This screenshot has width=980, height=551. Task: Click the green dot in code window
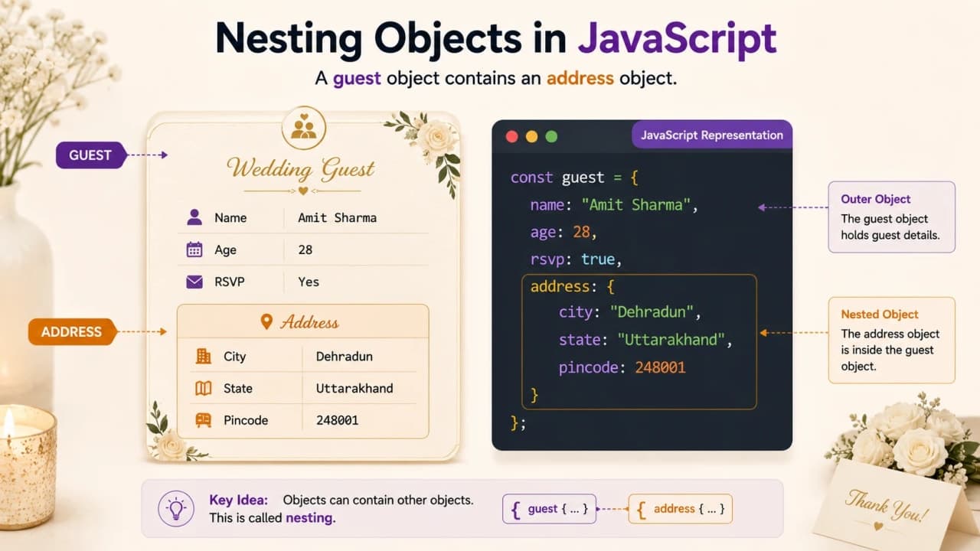click(551, 137)
